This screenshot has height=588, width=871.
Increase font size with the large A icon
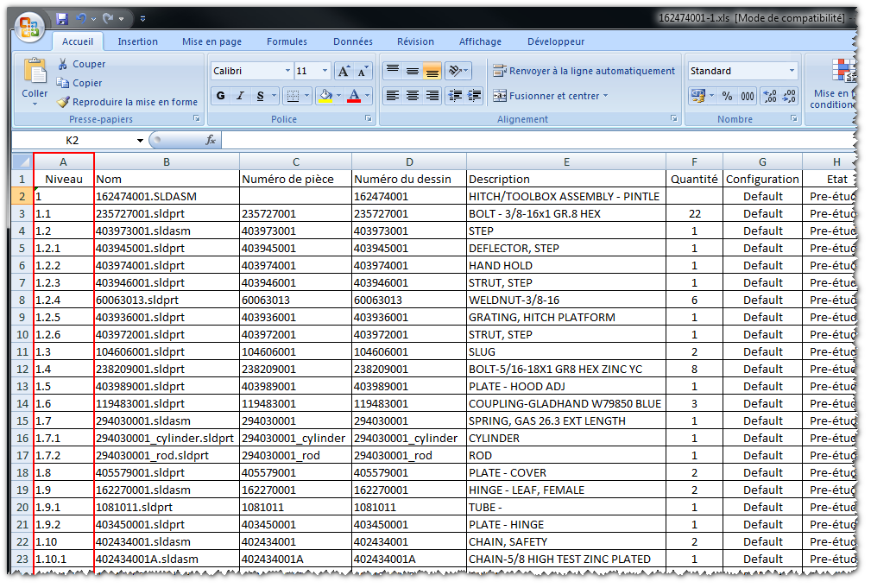[343, 71]
